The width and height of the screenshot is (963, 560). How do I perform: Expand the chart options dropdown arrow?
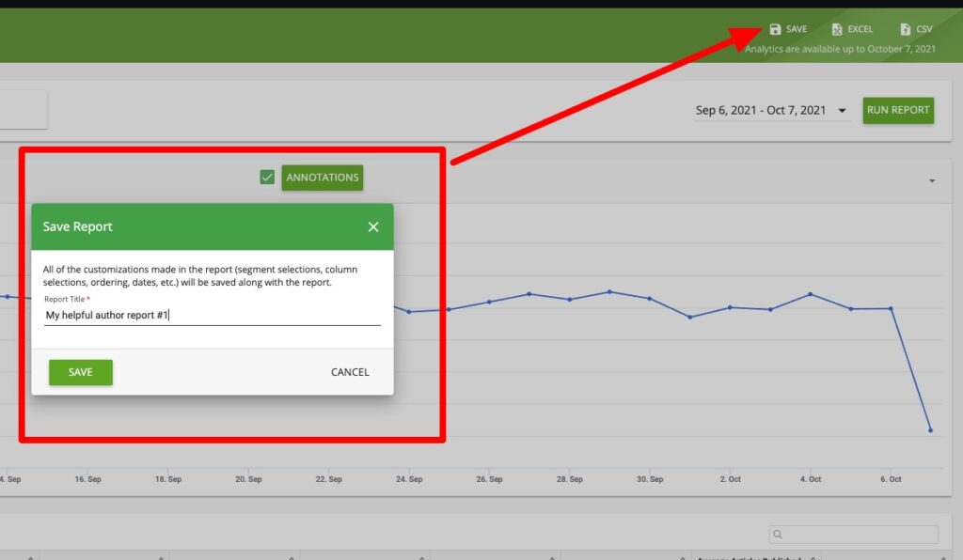(x=932, y=181)
